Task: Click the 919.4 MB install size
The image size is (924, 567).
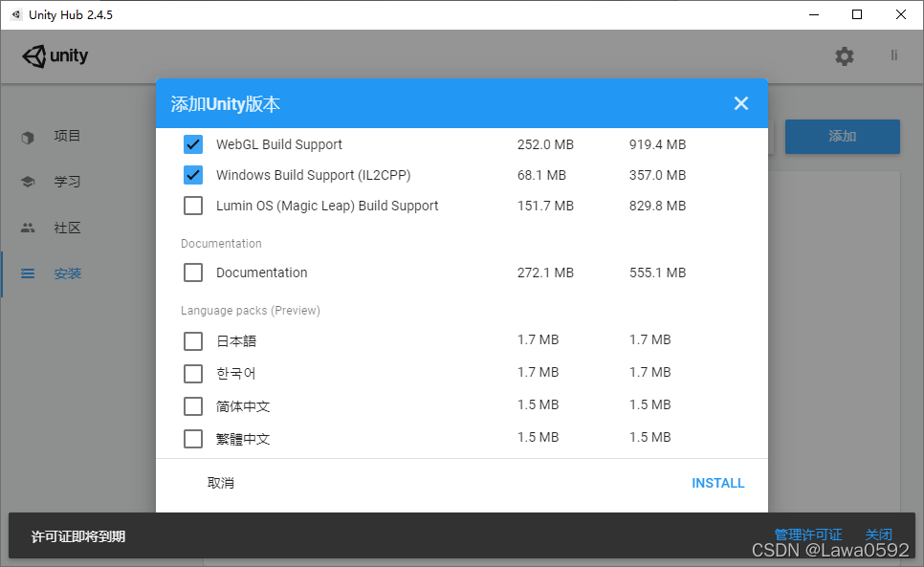Action: coord(657,144)
